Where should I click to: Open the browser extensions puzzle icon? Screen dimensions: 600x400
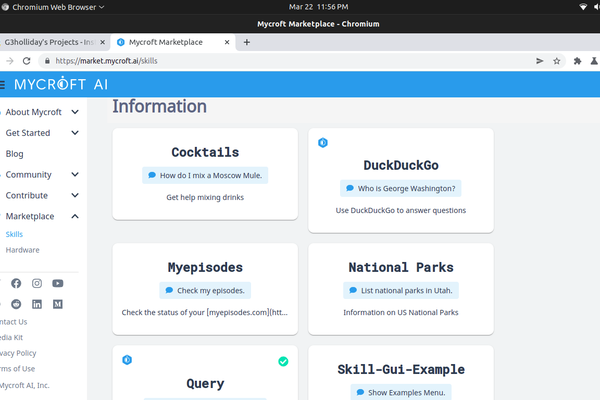(x=577, y=61)
